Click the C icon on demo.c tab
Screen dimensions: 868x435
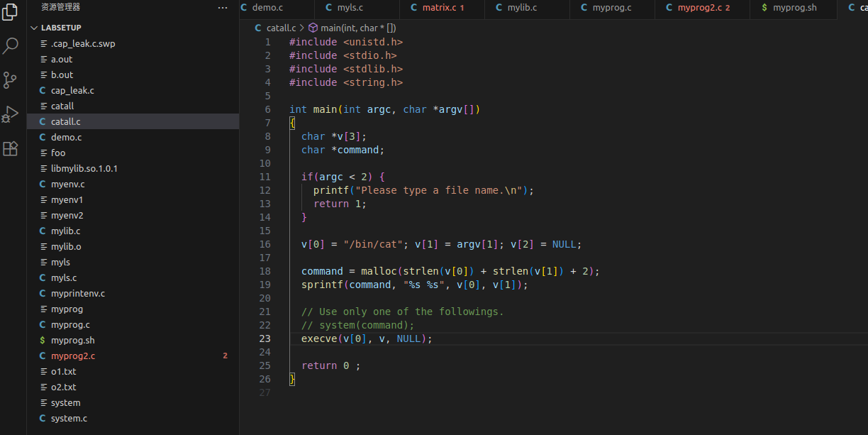click(244, 8)
